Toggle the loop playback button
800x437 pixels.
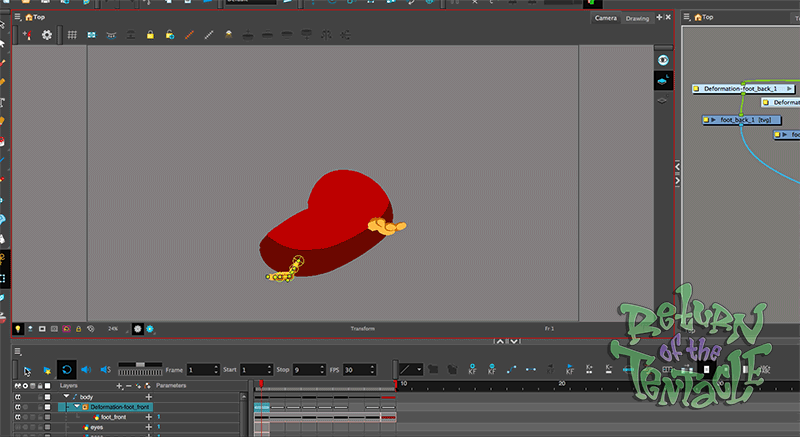(65, 369)
